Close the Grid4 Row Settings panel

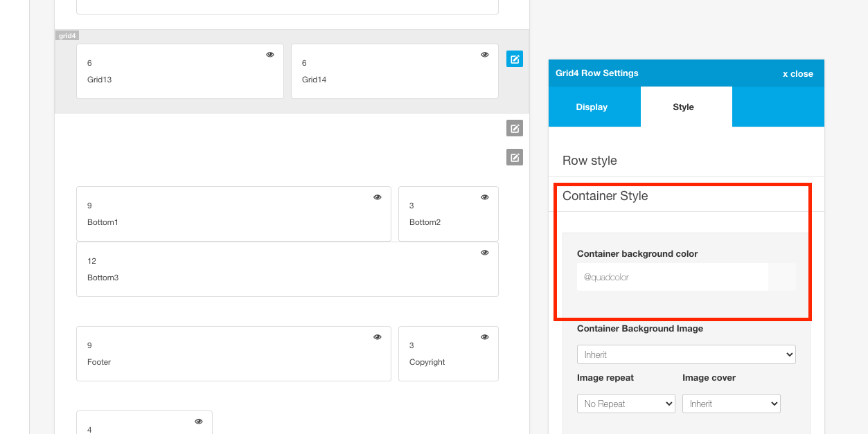pos(797,74)
